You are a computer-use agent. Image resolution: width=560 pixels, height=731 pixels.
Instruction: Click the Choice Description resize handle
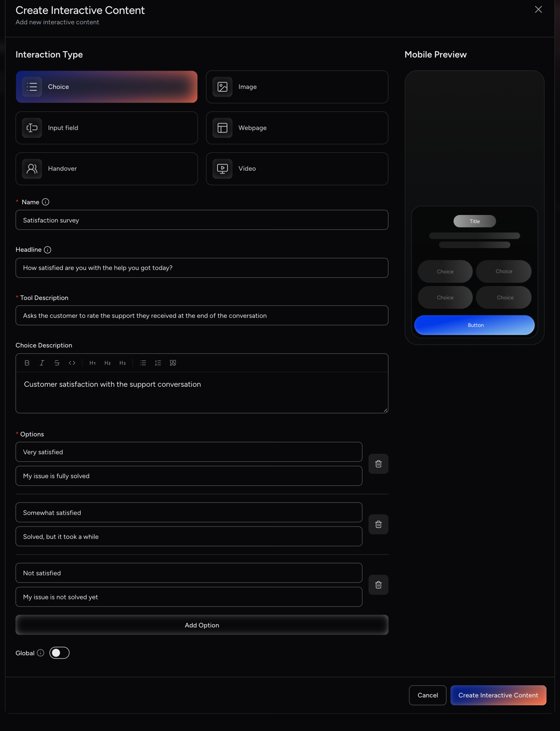[x=385, y=410]
